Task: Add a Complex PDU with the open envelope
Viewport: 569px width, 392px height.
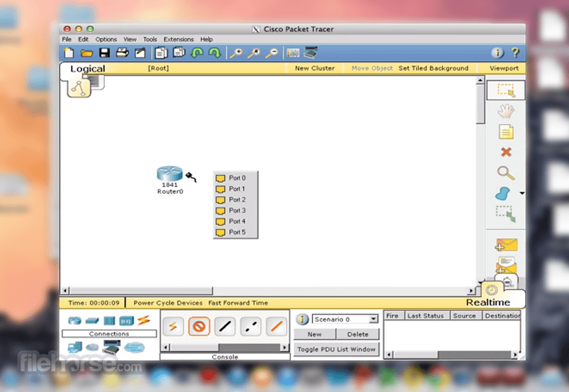Action: tap(506, 265)
